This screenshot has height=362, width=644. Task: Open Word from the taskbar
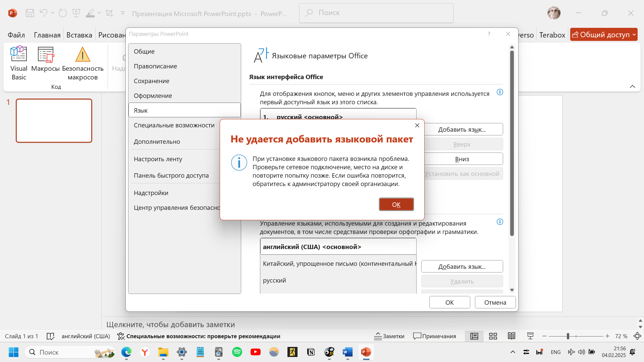point(348,352)
